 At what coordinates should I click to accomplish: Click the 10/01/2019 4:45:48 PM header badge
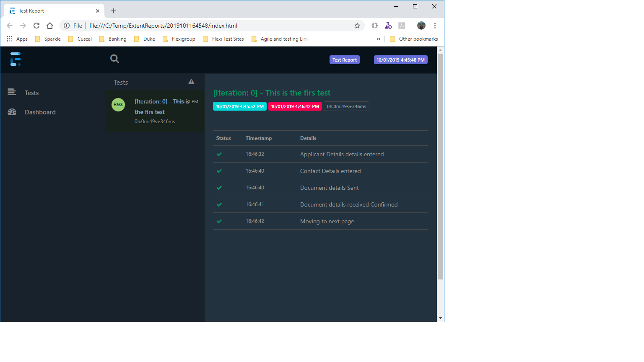coord(400,60)
